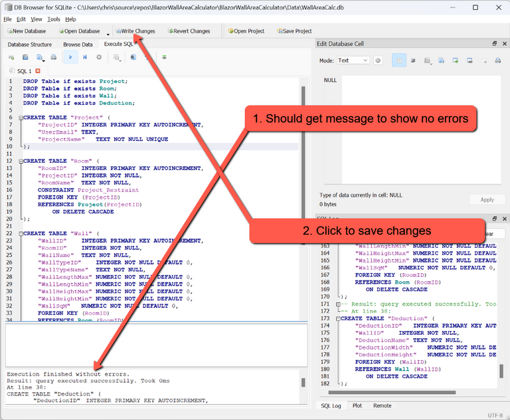Switch to the Browse Data tab

pos(78,45)
